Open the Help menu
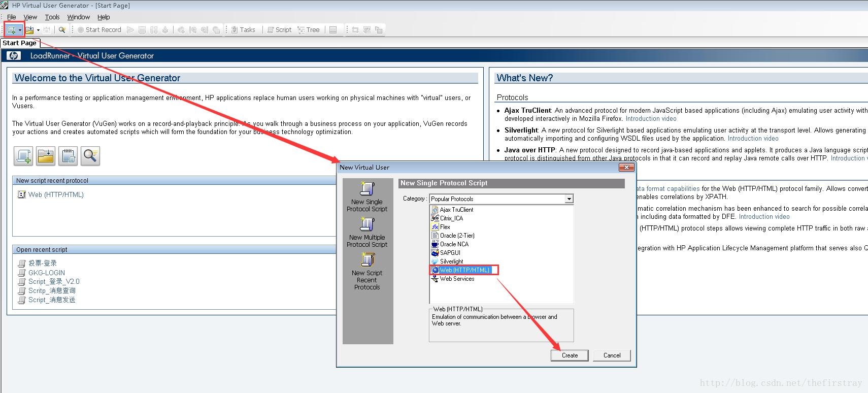868x393 pixels. (x=104, y=17)
